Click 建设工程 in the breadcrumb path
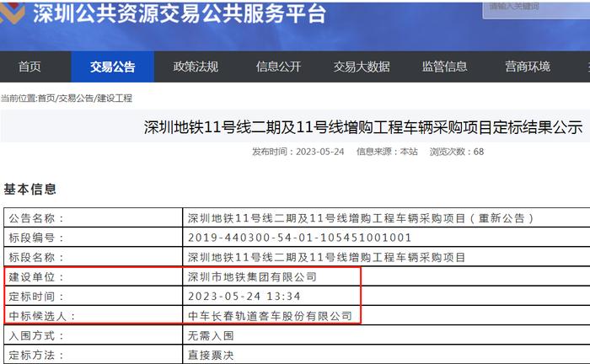The height and width of the screenshot is (364, 590). [x=115, y=99]
